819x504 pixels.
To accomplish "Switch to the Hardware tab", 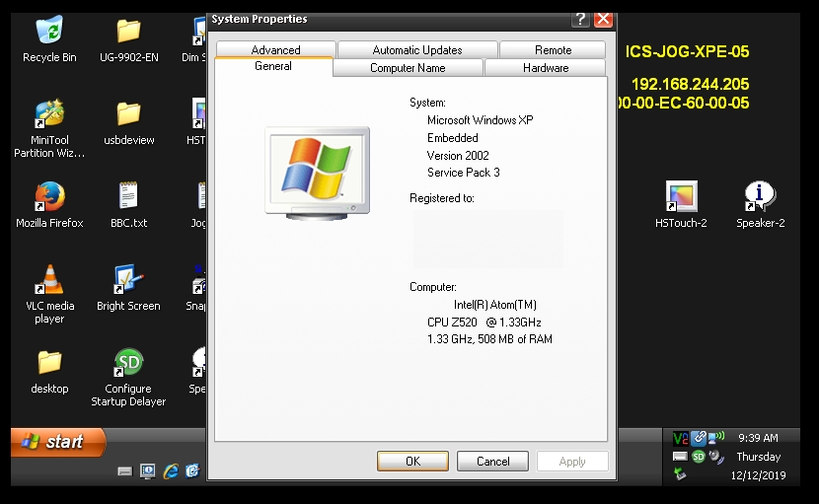I will tap(546, 68).
